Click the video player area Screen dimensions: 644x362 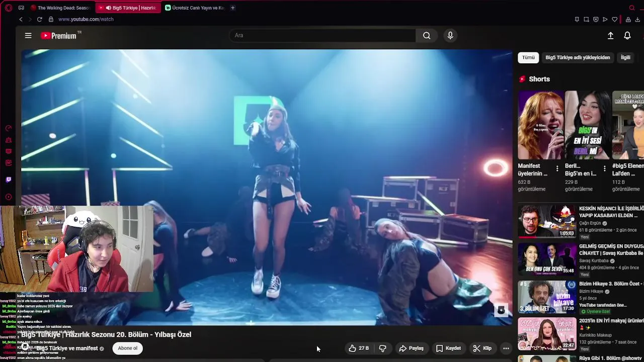point(267,187)
